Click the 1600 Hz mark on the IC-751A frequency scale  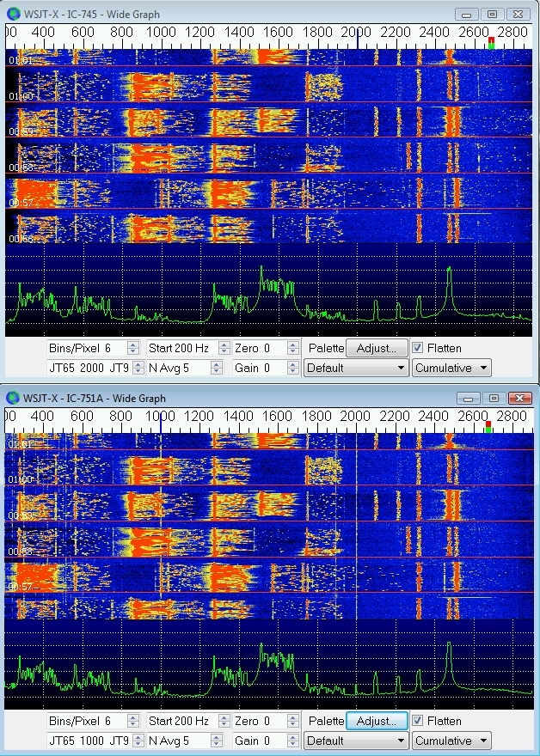pos(278,416)
